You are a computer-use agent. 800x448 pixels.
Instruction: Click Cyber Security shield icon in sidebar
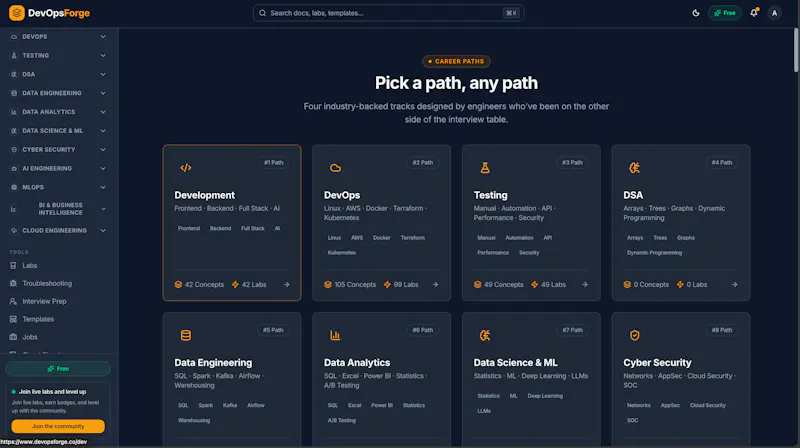(14, 150)
